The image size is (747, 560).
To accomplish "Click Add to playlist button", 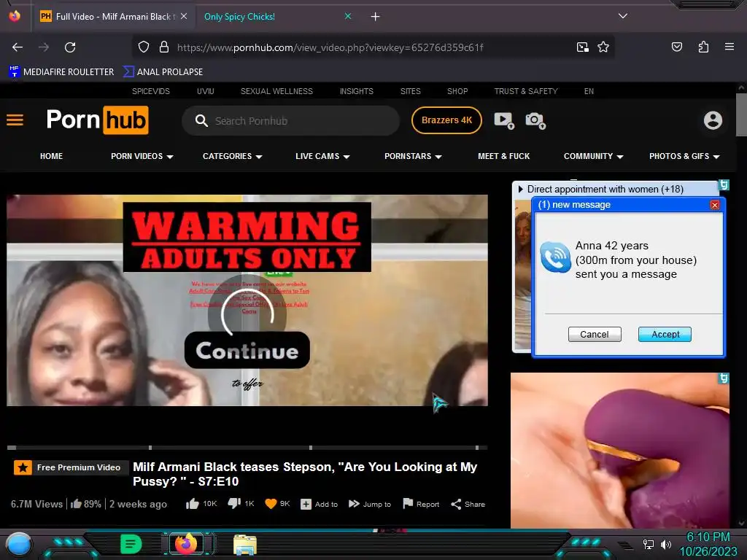I will pyautogui.click(x=320, y=505).
